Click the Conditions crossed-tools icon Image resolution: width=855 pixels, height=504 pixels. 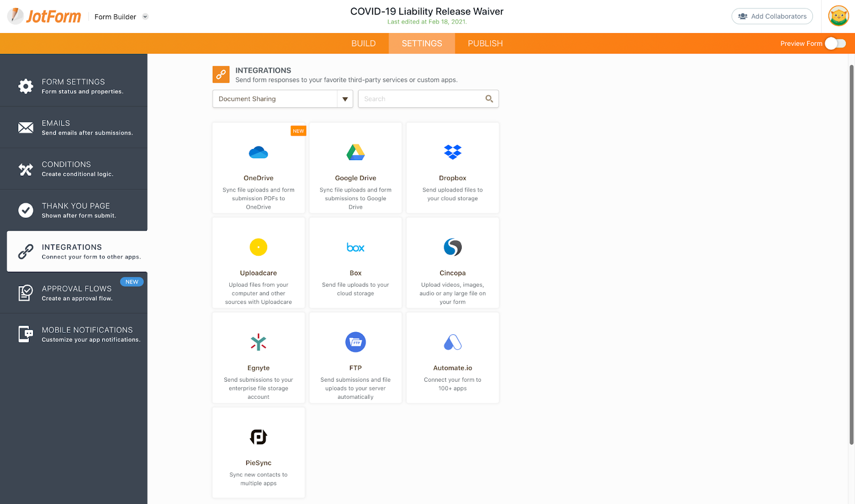coord(26,169)
